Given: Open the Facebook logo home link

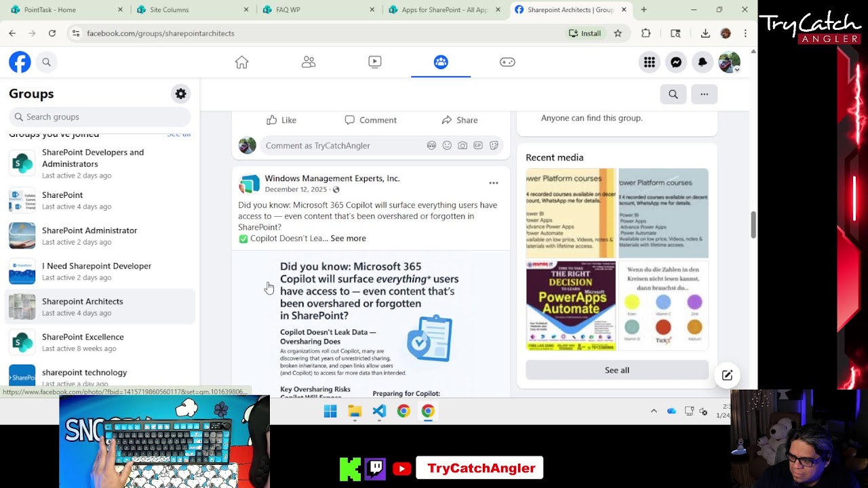Looking at the screenshot, I should (20, 62).
